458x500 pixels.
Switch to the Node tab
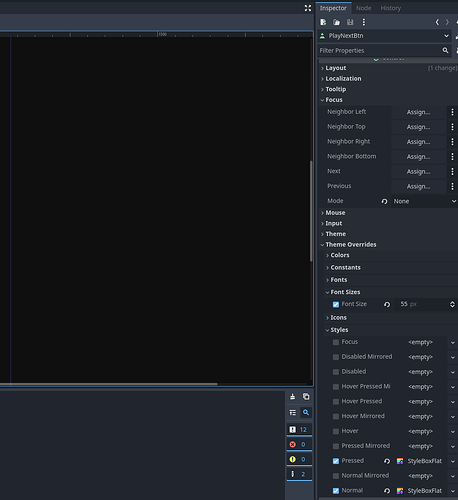[x=363, y=8]
